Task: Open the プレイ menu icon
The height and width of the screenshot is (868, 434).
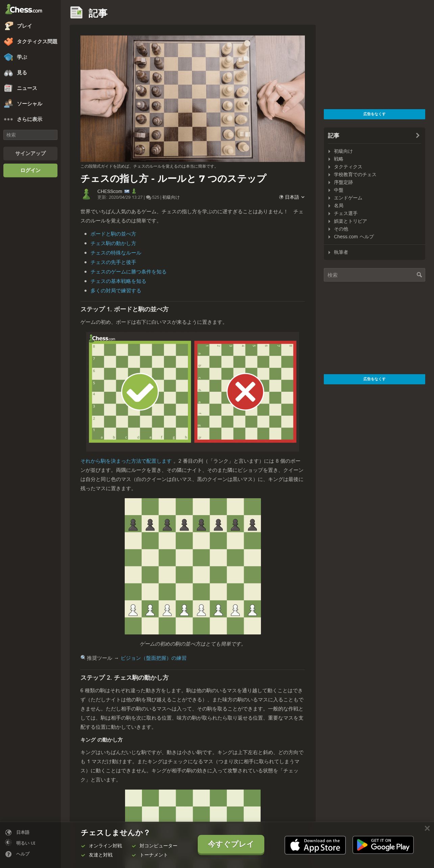Action: click(x=9, y=26)
